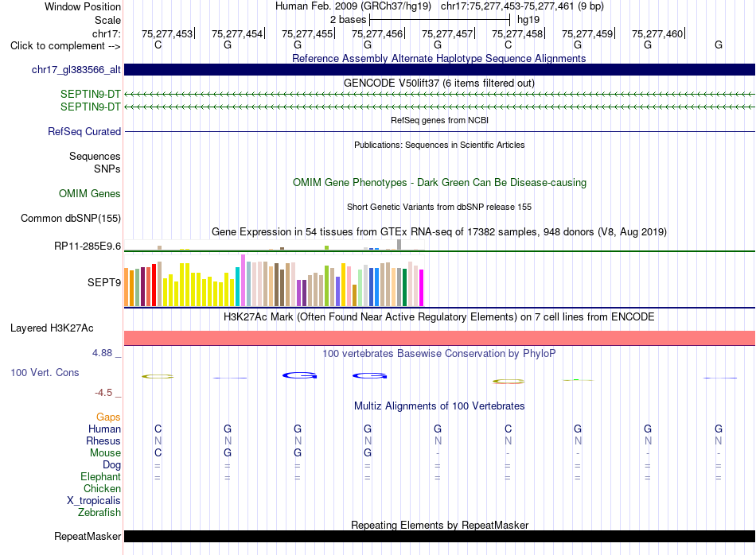Click the Scale label
The height and width of the screenshot is (555, 756).
pyautogui.click(x=107, y=20)
